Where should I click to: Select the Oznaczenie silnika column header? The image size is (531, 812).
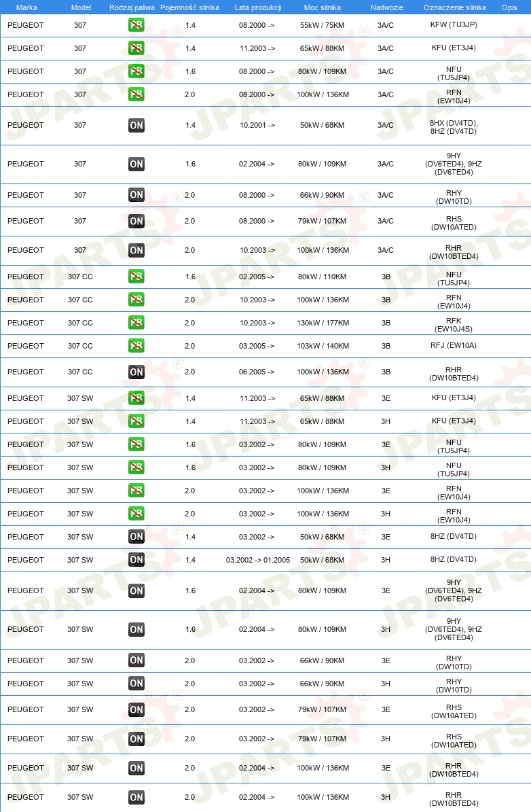(454, 7)
